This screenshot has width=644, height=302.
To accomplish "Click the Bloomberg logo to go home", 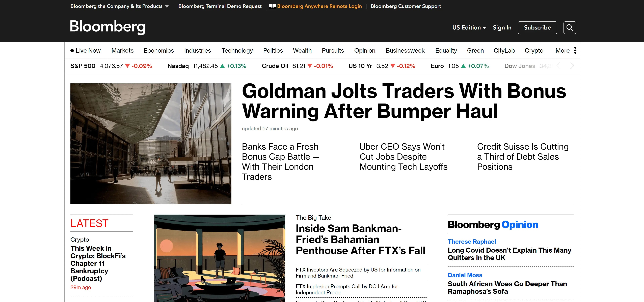I will pos(108,27).
